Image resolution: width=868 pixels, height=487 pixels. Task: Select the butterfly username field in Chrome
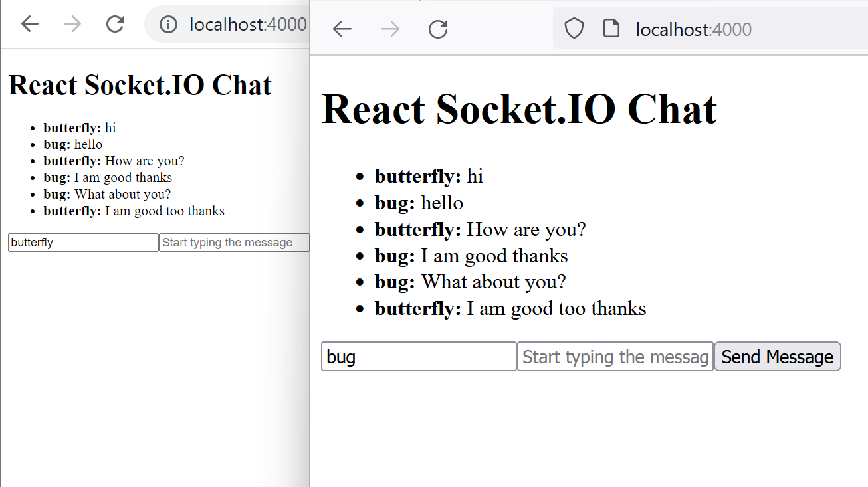point(82,242)
